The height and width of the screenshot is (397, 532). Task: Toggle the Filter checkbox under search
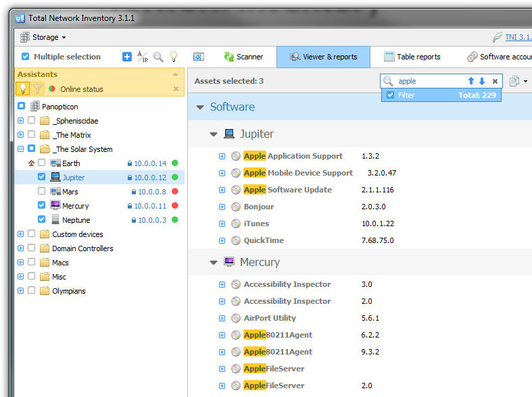coord(391,95)
